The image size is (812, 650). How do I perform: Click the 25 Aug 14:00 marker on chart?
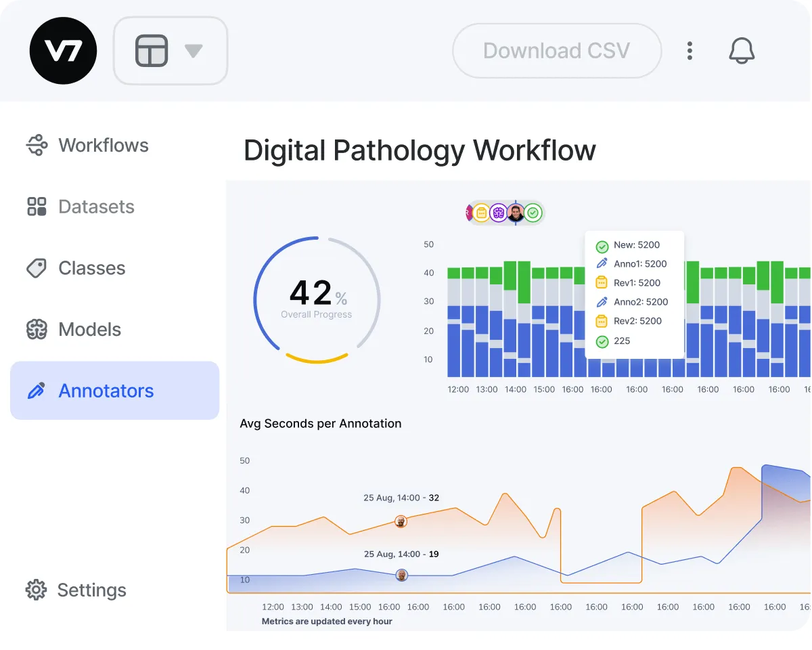pos(401,521)
